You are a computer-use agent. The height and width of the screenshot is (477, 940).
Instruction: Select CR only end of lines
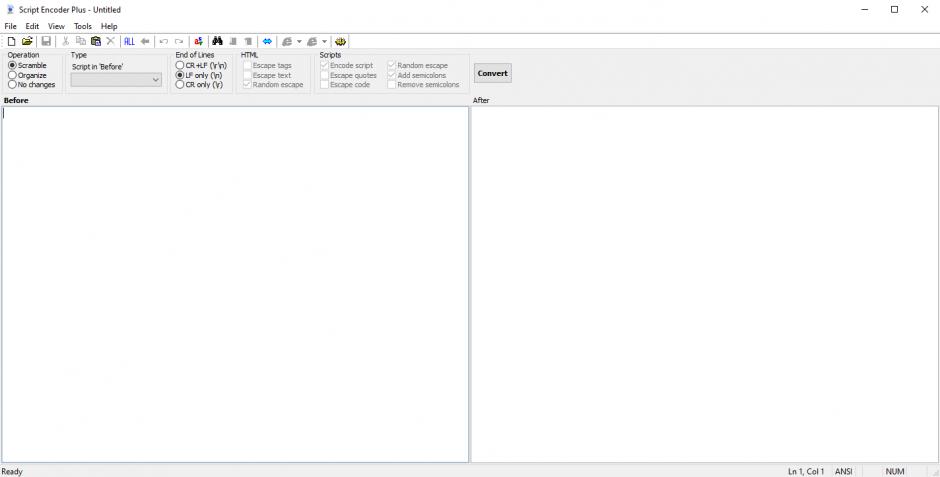coord(180,85)
